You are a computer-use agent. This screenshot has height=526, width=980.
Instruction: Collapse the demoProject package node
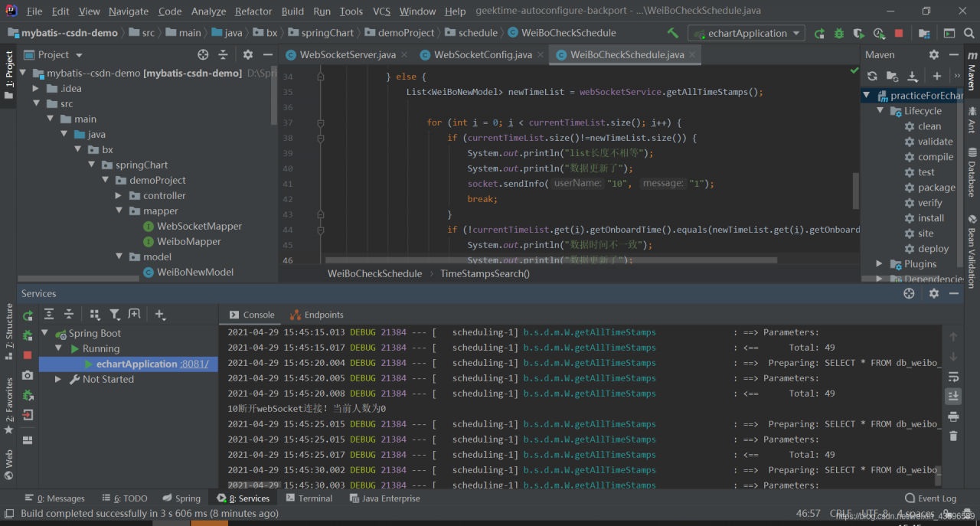point(107,180)
